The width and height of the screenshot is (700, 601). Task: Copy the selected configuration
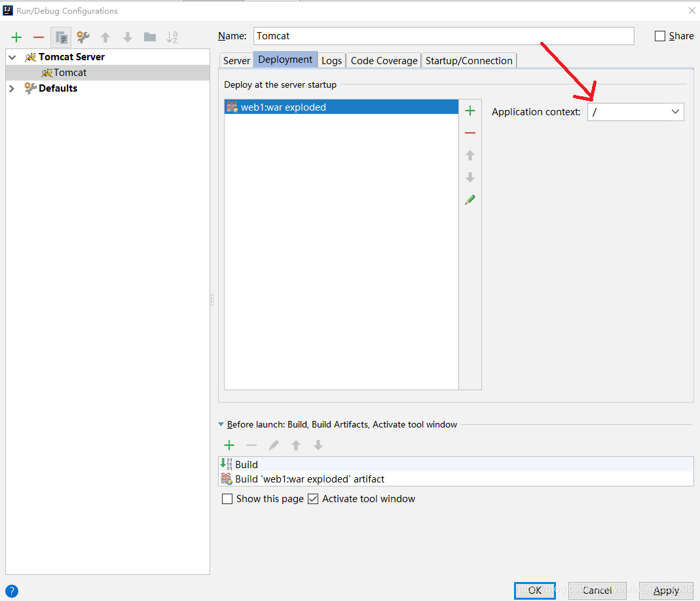(61, 37)
